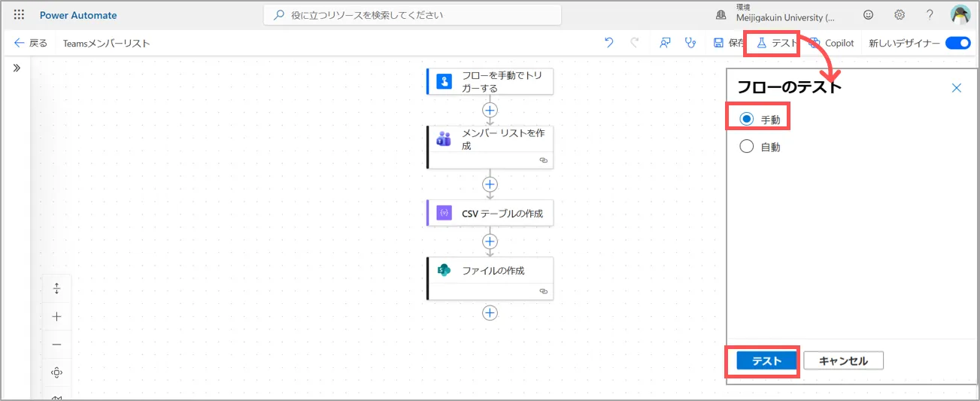Expand the left side panel chevron
980x401 pixels.
(17, 68)
